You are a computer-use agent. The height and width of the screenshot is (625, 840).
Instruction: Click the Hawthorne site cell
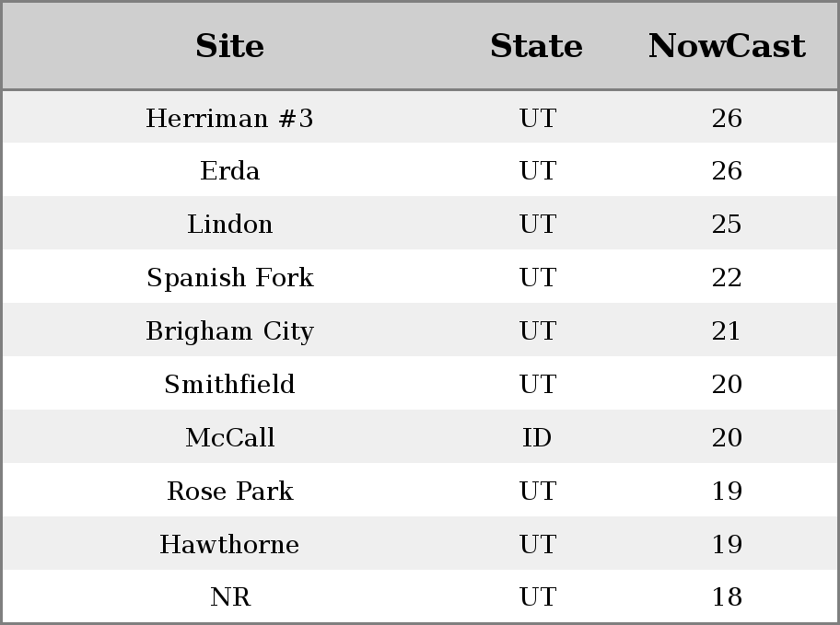pos(229,545)
